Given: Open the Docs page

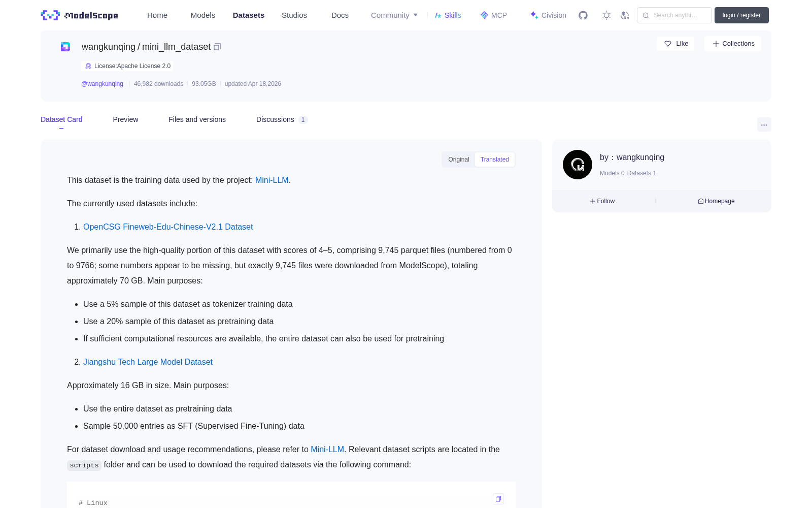Looking at the screenshot, I should [x=340, y=15].
